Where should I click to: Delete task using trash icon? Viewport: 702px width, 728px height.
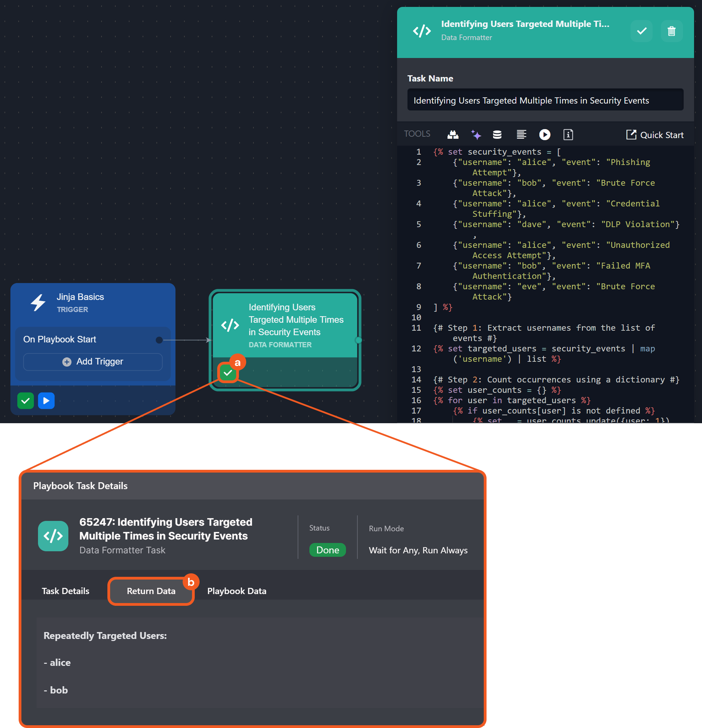point(671,31)
